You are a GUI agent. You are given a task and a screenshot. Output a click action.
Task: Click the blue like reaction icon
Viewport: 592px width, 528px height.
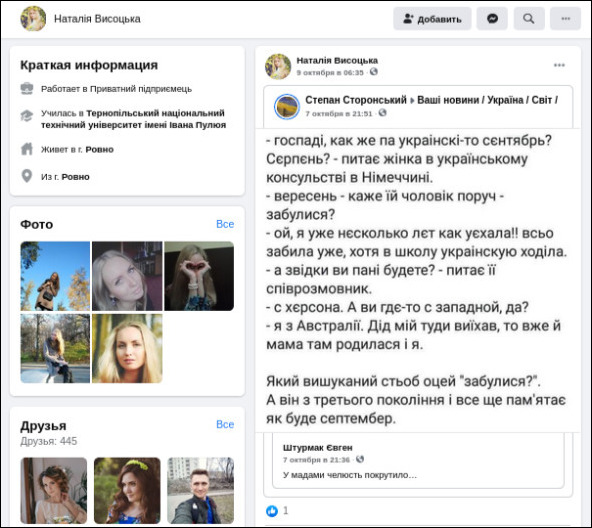point(272,511)
